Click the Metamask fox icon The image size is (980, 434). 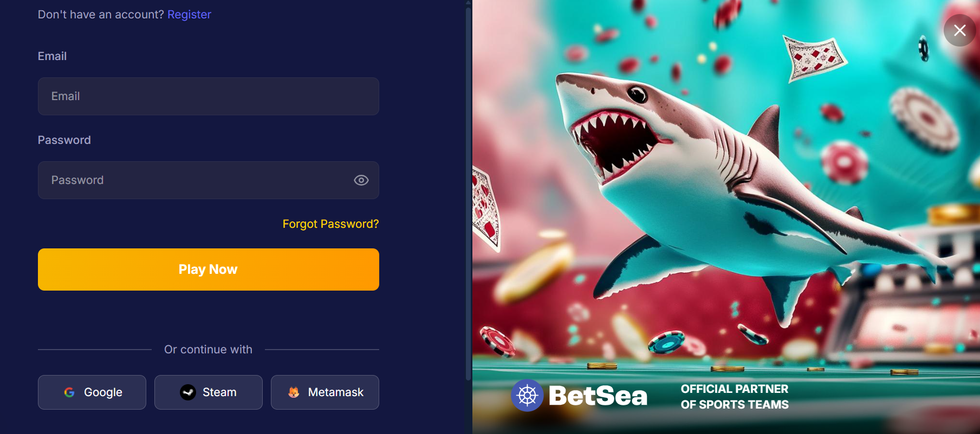click(294, 392)
